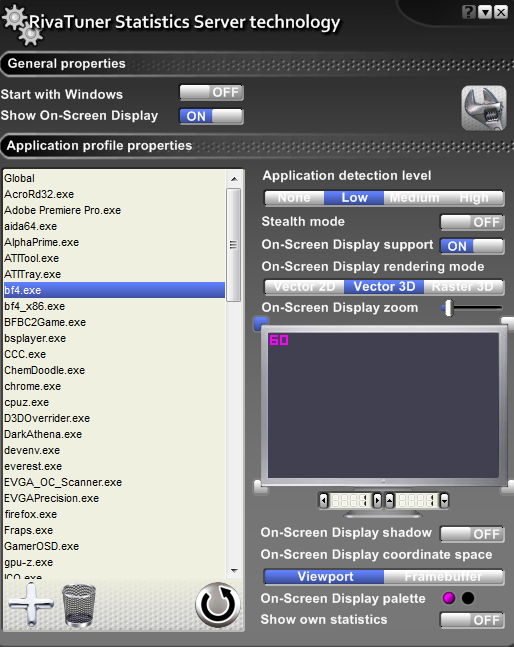514x647 pixels.
Task: Select Raster 3D rendering mode
Action: pyautogui.click(x=463, y=287)
